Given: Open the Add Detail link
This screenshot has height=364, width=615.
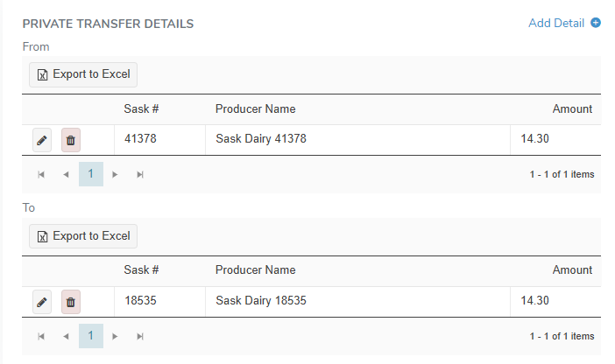Looking at the screenshot, I should pyautogui.click(x=555, y=24).
